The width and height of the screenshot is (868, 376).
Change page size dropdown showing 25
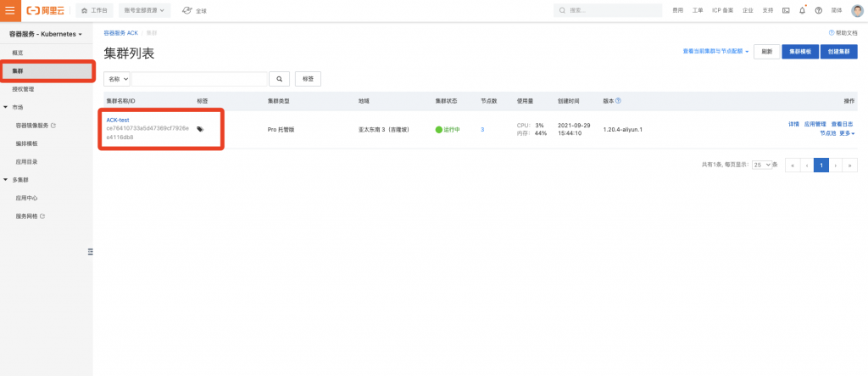click(762, 165)
